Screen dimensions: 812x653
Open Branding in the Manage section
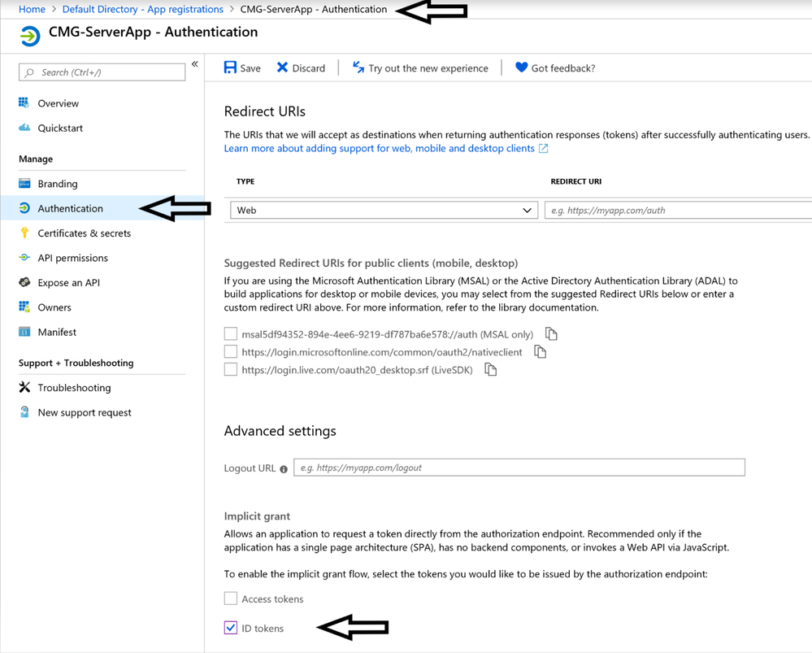tap(58, 184)
